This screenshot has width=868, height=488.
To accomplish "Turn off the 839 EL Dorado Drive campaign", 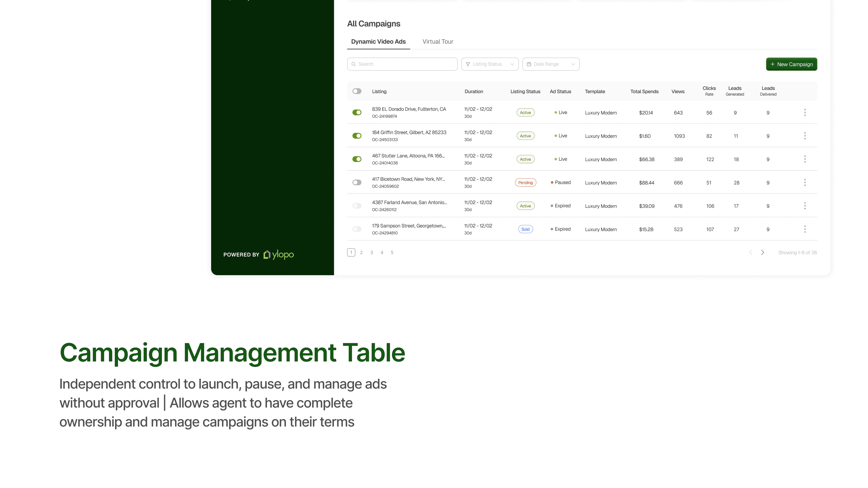I will pyautogui.click(x=357, y=113).
